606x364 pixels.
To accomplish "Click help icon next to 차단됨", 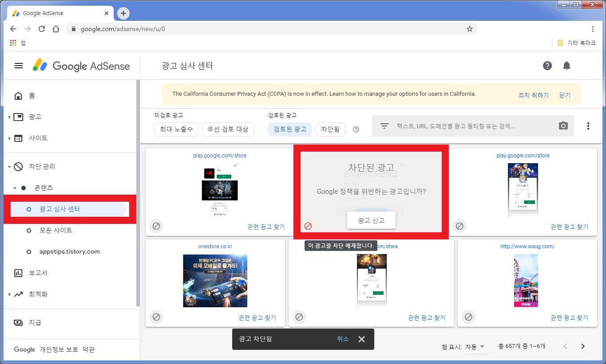I will click(x=356, y=129).
